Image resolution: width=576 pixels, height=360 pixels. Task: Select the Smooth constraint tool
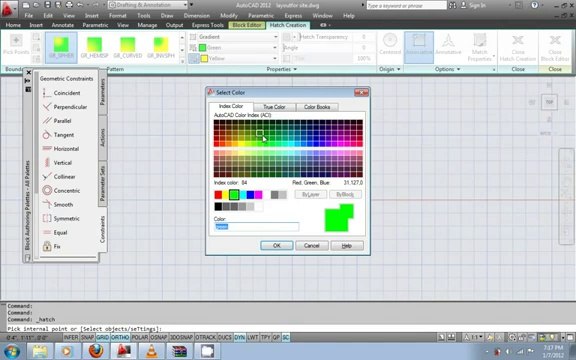point(58,205)
